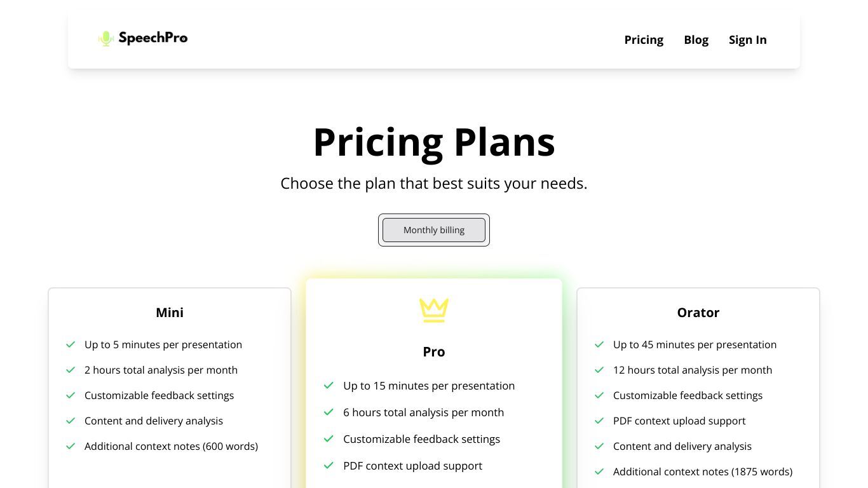Click checkmark beside '12 hours total analysis per month'
The image size is (868, 488).
tap(599, 370)
